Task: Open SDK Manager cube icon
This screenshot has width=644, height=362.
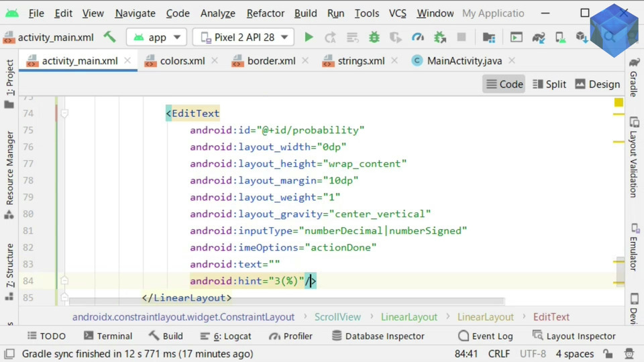Action: point(582,38)
